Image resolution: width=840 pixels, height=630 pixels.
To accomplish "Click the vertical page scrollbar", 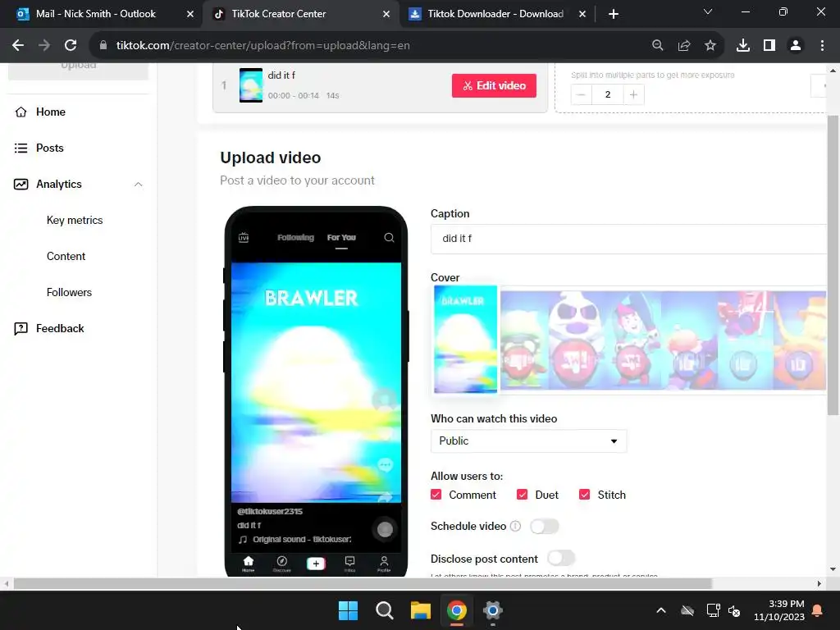I will click(x=833, y=265).
